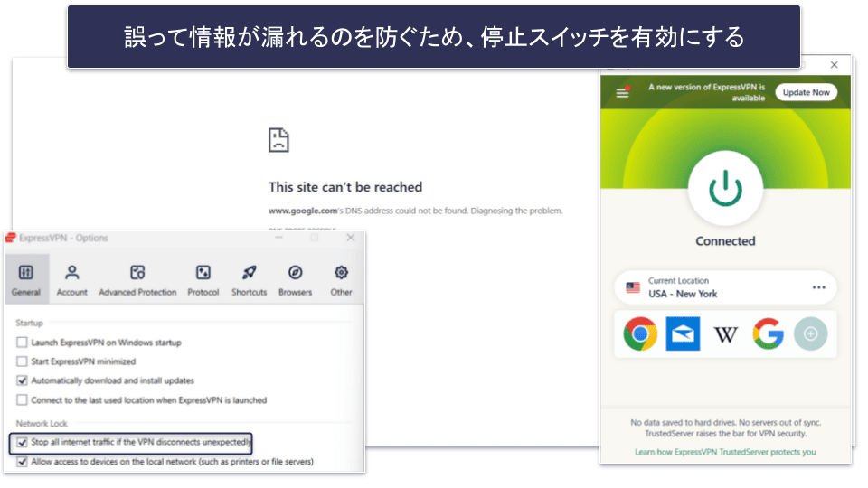Click the Update Now button
Image resolution: width=868 pixels, height=488 pixels.
point(806,92)
